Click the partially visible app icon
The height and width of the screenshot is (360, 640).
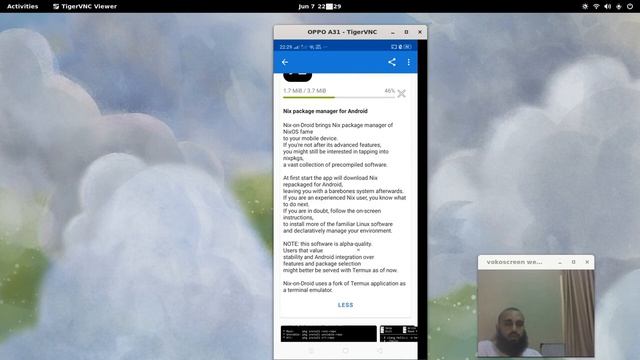pos(298,77)
